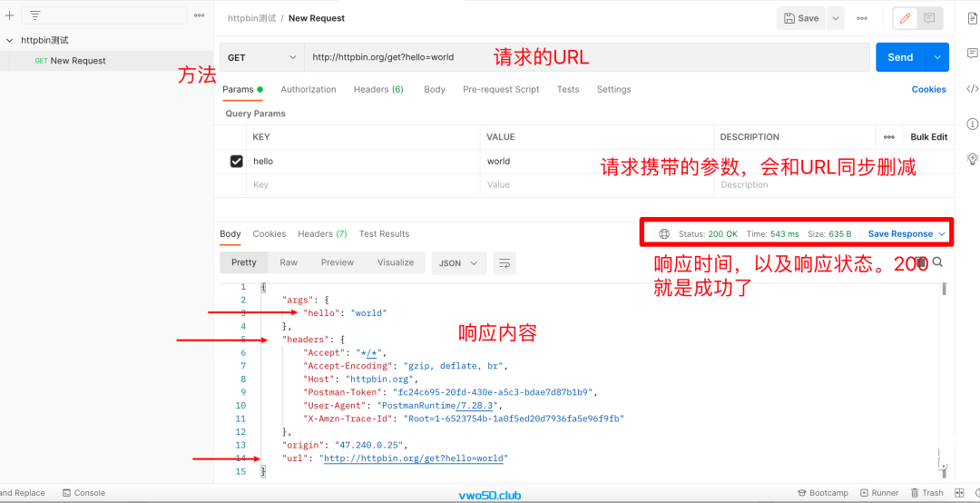Select the response Body tab
This screenshot has width=980, height=503.
[x=230, y=234]
